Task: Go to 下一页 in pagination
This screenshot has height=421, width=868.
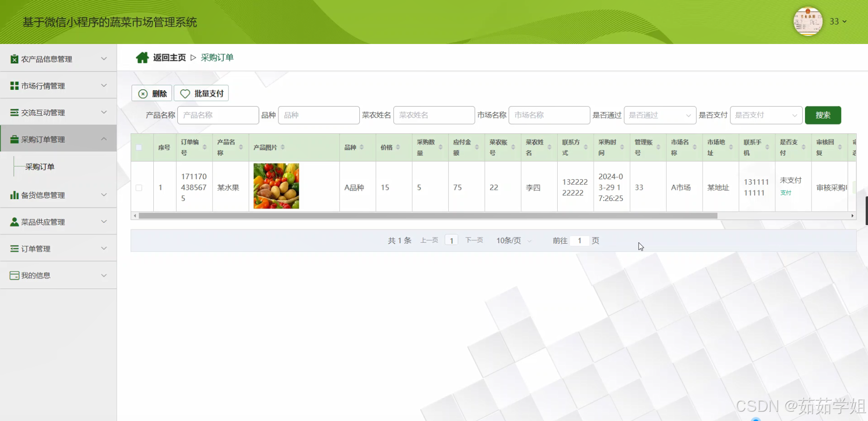Action: 474,240
